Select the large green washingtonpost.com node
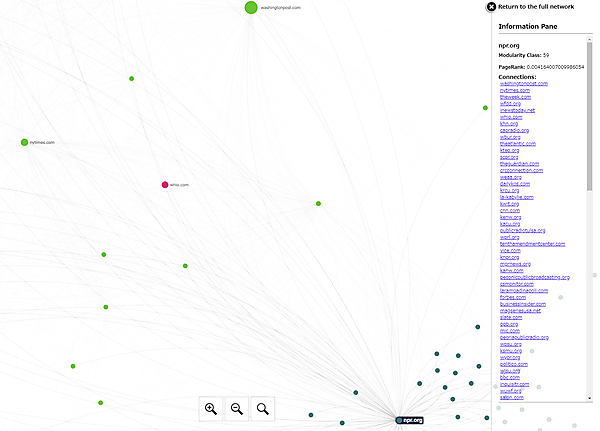600x431 pixels. point(250,7)
